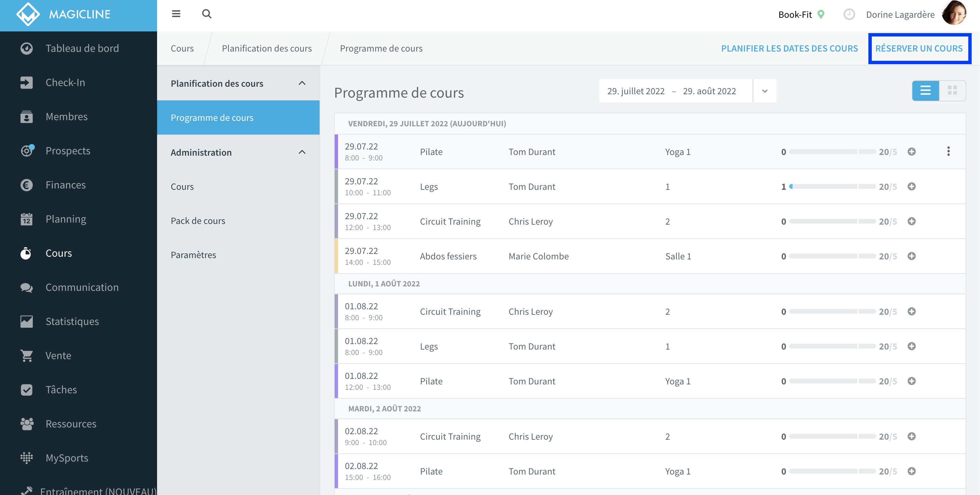This screenshot has width=980, height=495.
Task: Collapse the Planification des cours section
Action: (x=302, y=83)
